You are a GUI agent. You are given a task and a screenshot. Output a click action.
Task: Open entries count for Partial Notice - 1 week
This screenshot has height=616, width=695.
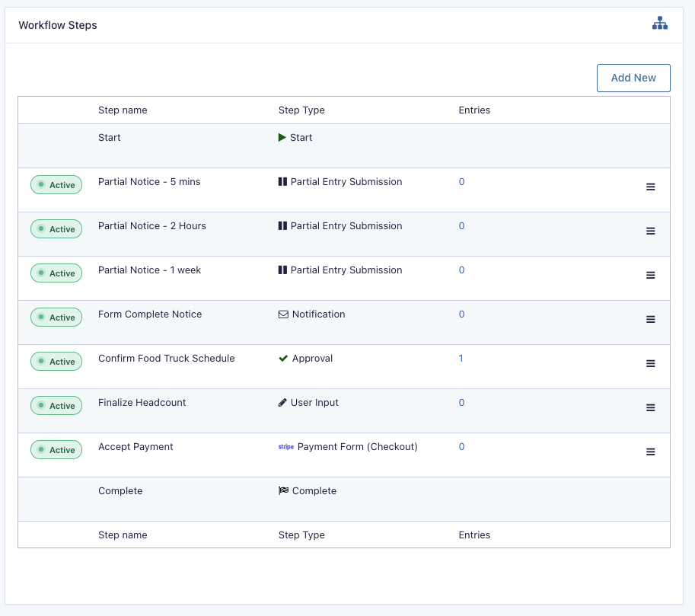[461, 270]
